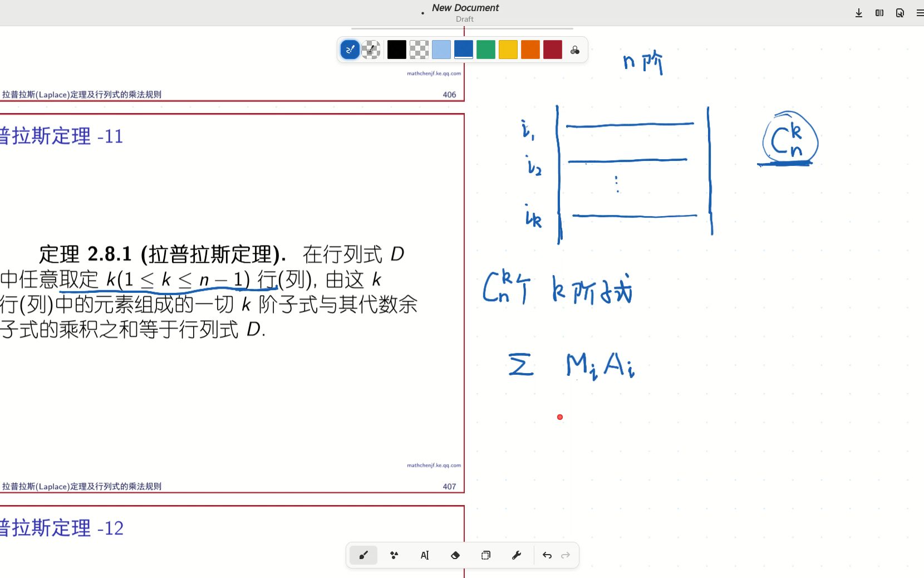Click the 定理 2.8.1 theorem heading

163,254
